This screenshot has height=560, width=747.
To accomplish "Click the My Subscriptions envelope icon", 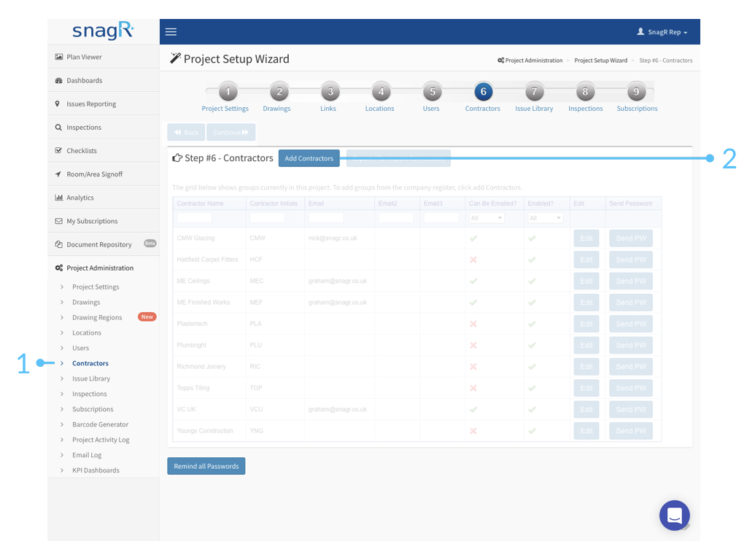I will [58, 221].
